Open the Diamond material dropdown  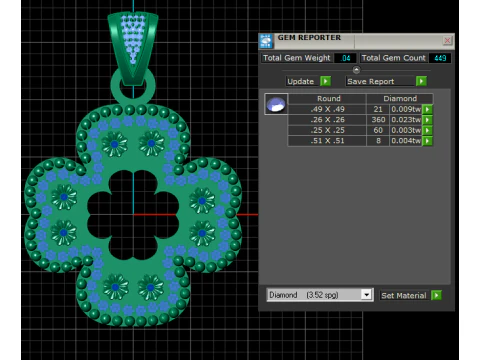point(367,295)
